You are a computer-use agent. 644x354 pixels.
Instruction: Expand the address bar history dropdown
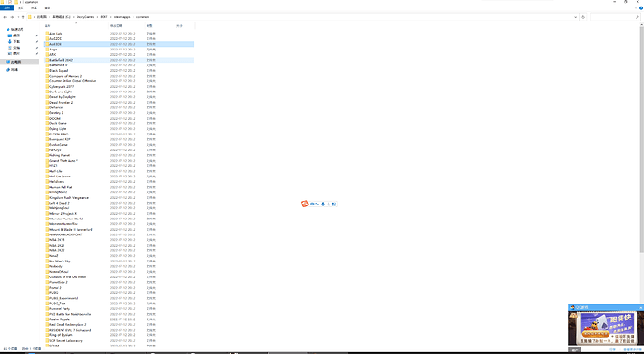(x=576, y=17)
